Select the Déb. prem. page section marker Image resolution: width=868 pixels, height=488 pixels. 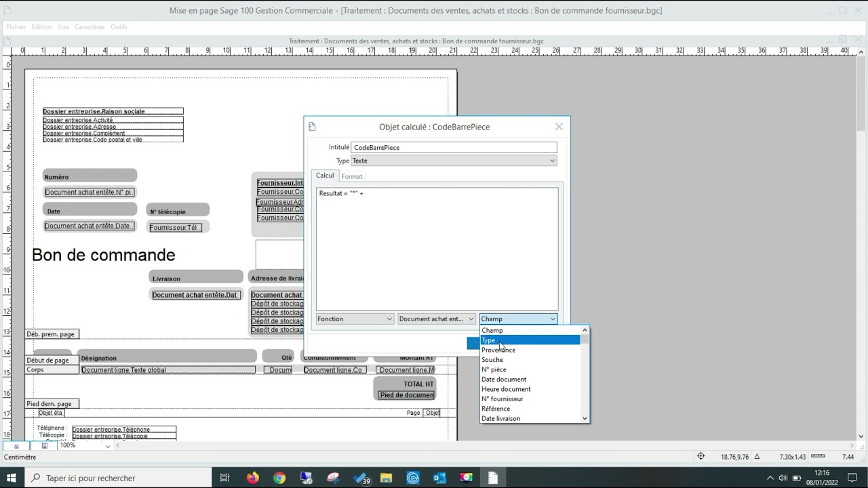pos(52,334)
